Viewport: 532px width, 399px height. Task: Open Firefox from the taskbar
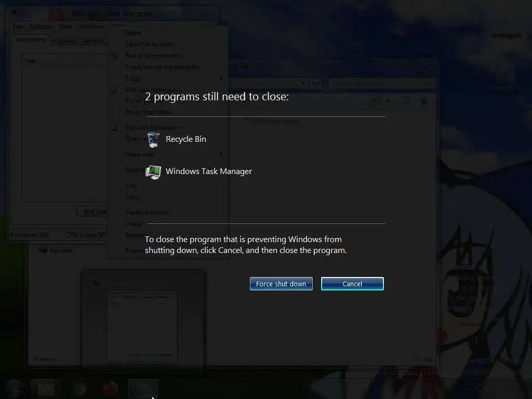110,389
